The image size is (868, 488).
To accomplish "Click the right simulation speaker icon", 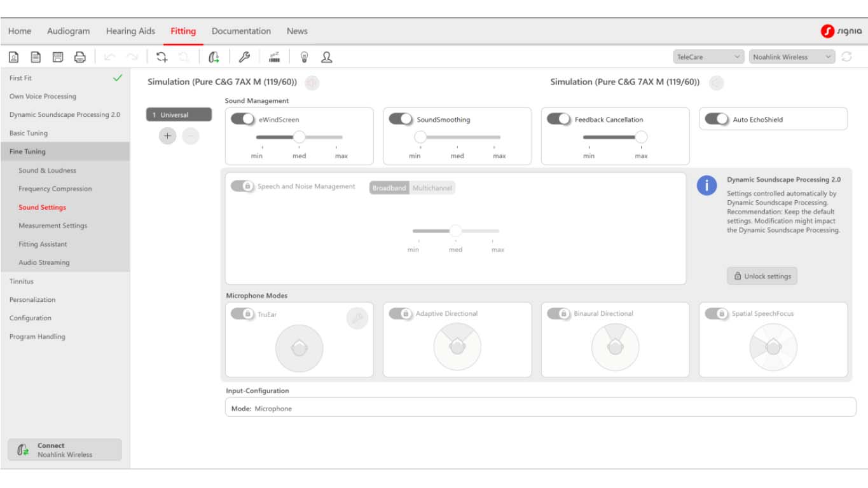I will click(x=717, y=83).
